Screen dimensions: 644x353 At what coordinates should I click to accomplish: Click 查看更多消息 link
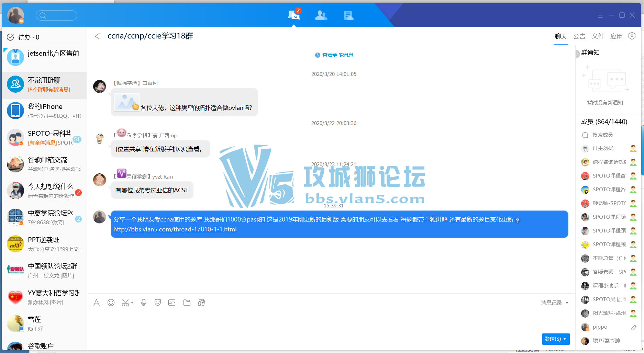coord(337,55)
